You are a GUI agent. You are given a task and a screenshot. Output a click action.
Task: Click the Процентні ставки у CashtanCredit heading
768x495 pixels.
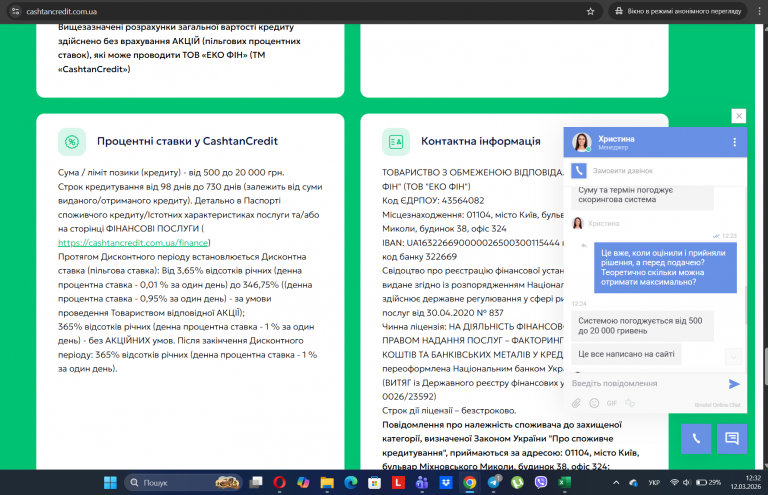click(187, 141)
